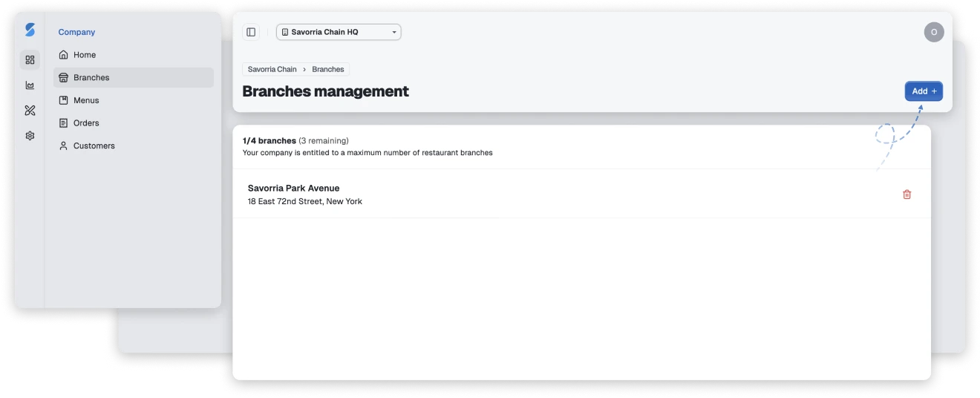Click the Branches breadcrumb link
The image size is (980, 398).
328,69
